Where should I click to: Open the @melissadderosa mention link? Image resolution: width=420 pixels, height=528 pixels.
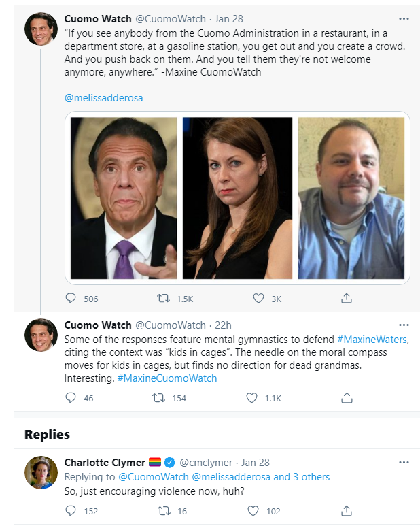103,98
